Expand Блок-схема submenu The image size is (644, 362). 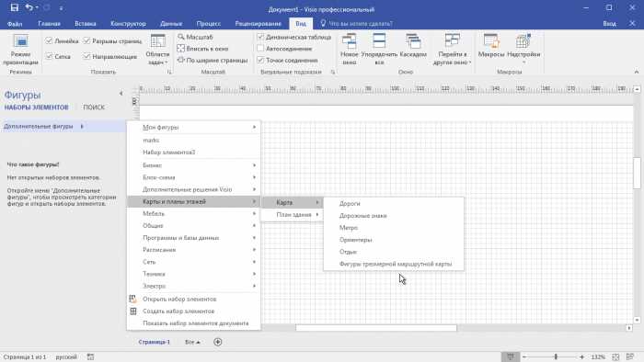pyautogui.click(x=193, y=177)
